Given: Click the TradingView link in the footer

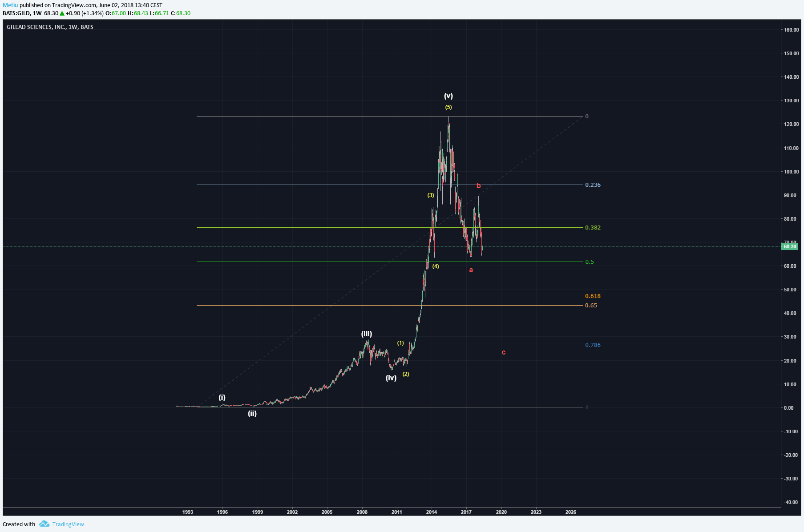Looking at the screenshot, I should pyautogui.click(x=68, y=524).
